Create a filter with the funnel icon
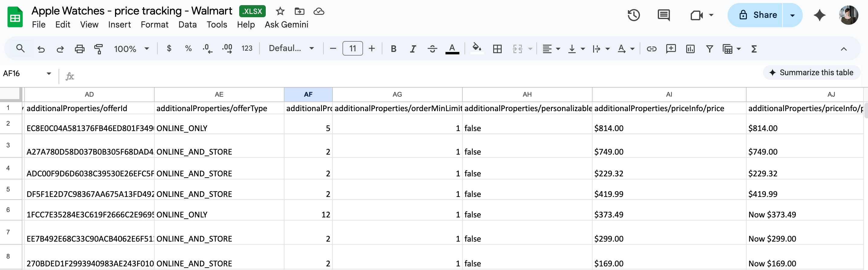The height and width of the screenshot is (270, 868). [x=709, y=49]
